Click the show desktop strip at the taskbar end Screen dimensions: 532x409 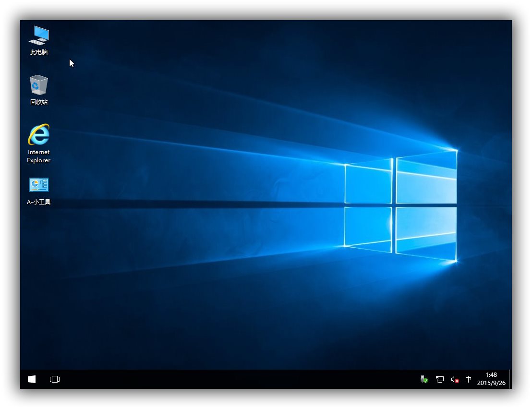tap(510, 379)
